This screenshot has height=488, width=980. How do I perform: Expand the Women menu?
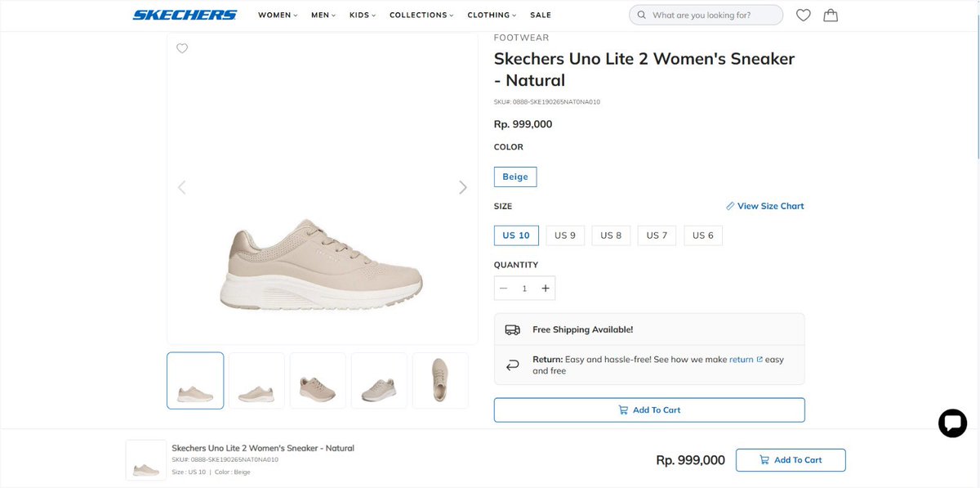point(278,15)
